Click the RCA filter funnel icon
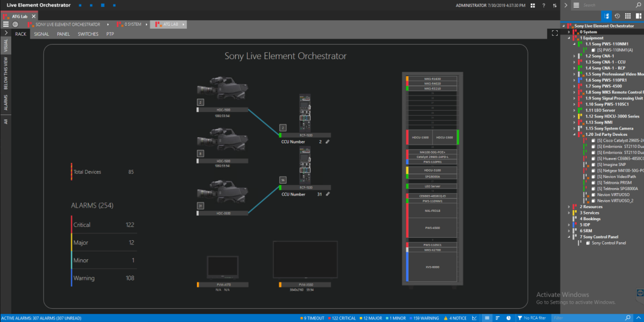This screenshot has height=322, width=644. tap(520, 318)
